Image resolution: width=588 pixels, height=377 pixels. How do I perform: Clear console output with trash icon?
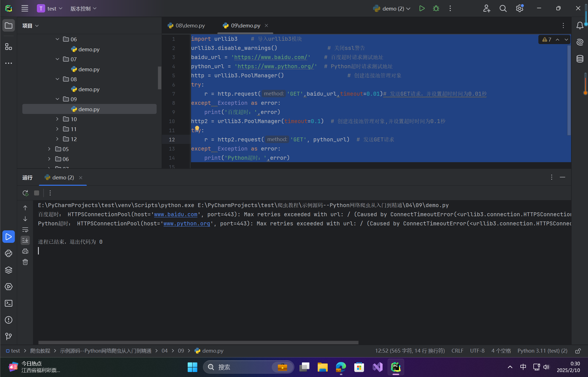point(25,262)
